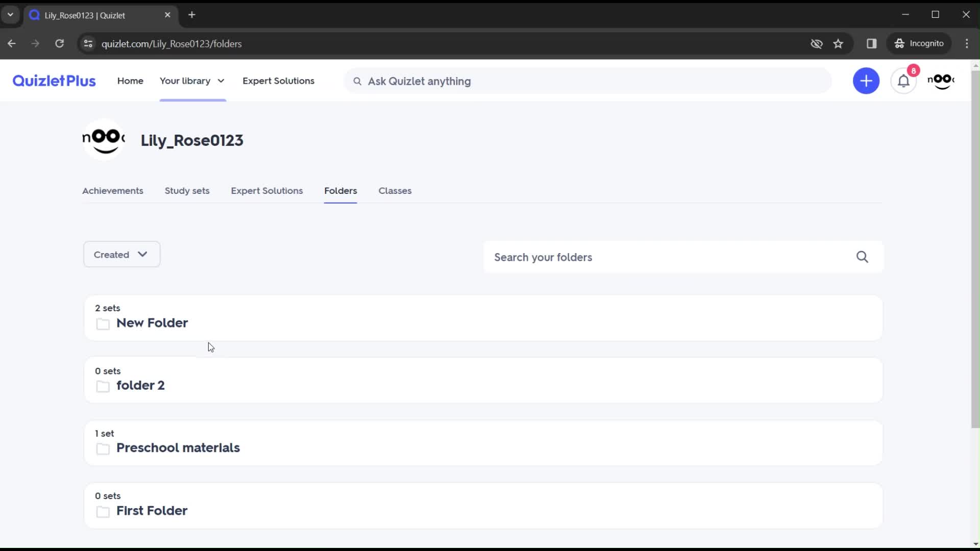Click the browser address bar dropdown

point(9,15)
